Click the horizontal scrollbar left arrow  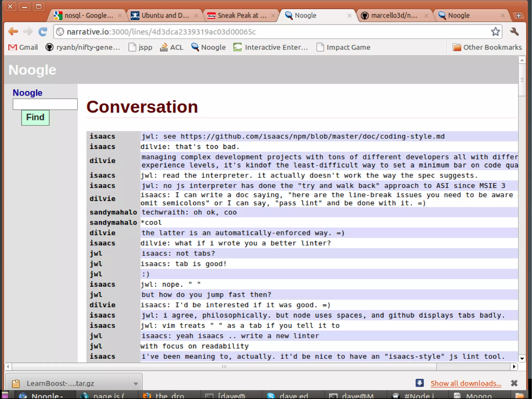(8, 367)
